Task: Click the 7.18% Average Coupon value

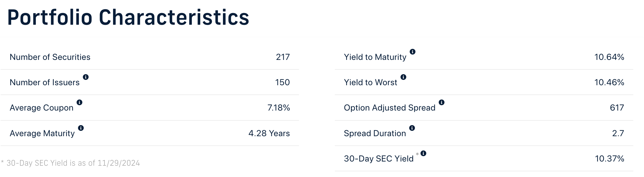Action: point(278,108)
